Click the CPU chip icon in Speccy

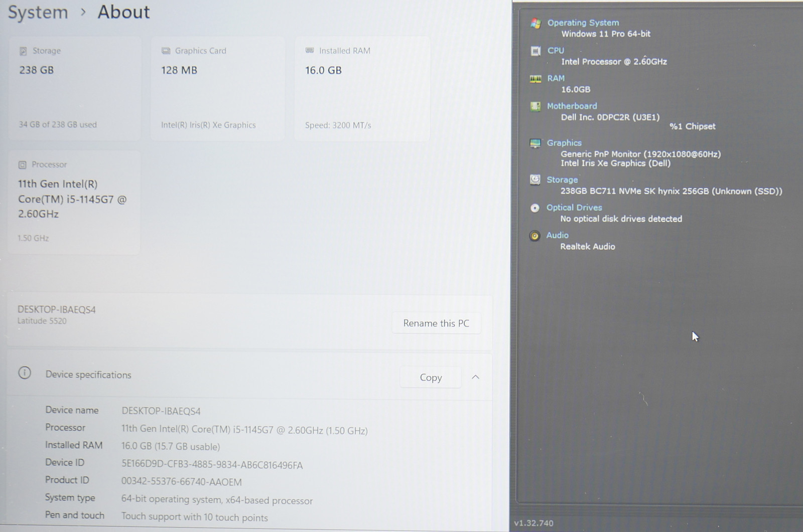pos(536,51)
